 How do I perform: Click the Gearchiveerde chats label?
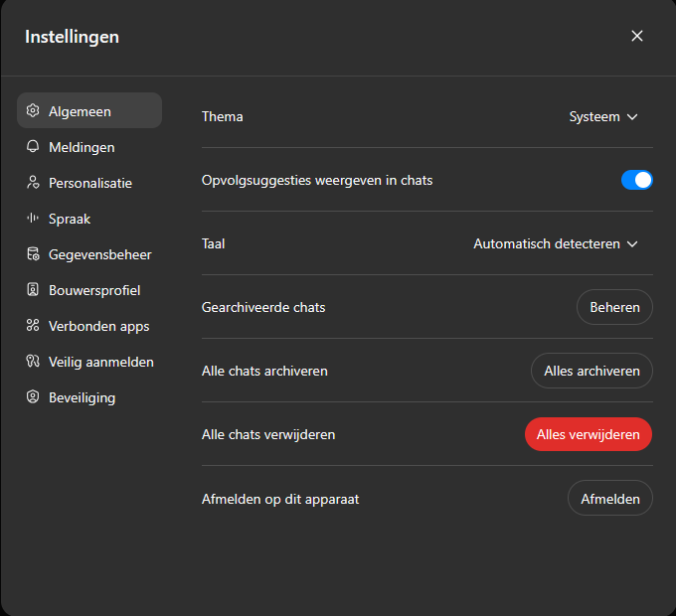click(x=263, y=307)
